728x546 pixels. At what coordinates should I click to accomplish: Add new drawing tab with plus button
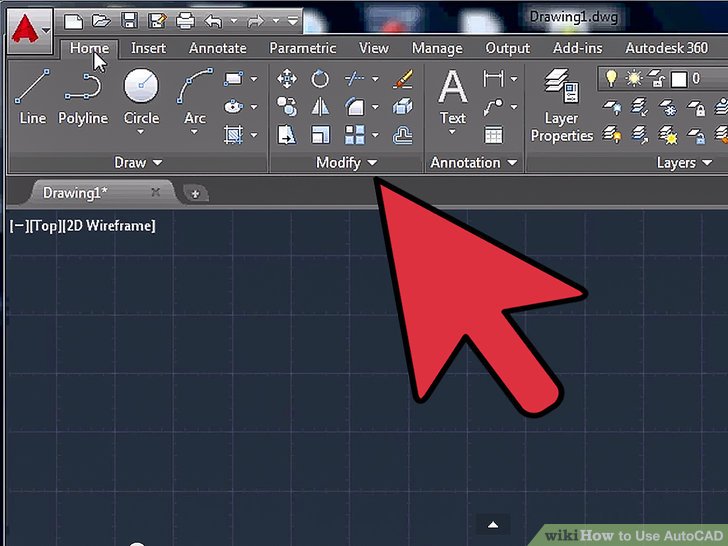coord(195,193)
